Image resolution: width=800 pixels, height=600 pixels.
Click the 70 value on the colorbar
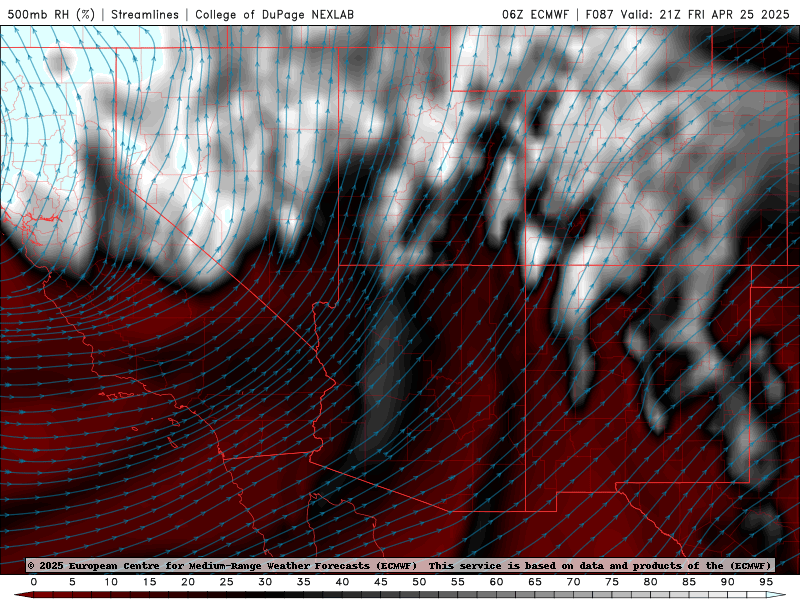pos(573,582)
